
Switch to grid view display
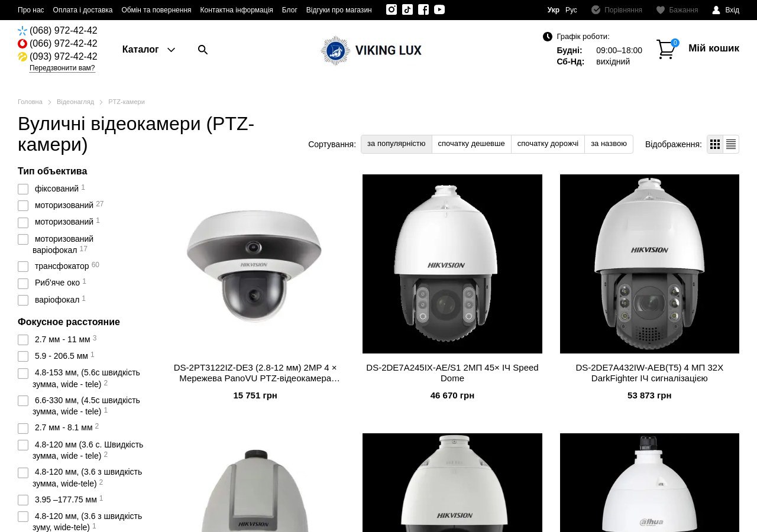click(x=715, y=144)
